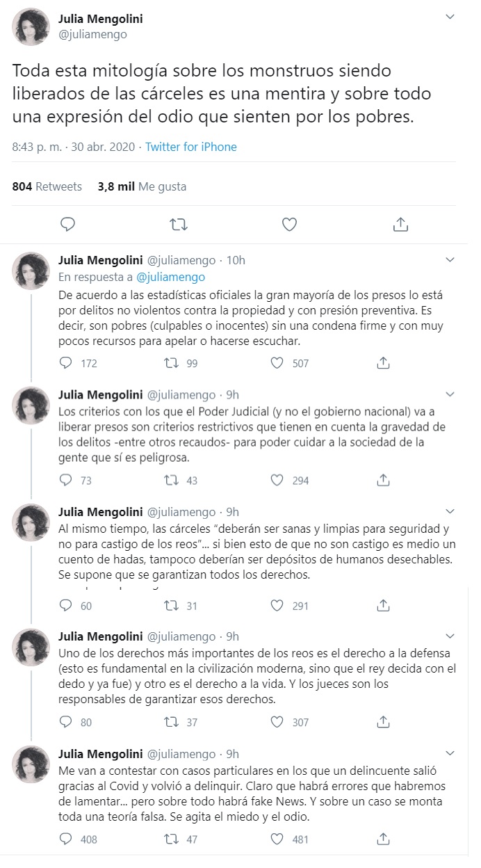
Task: Retweet the reply with 37 retweets
Action: (170, 722)
